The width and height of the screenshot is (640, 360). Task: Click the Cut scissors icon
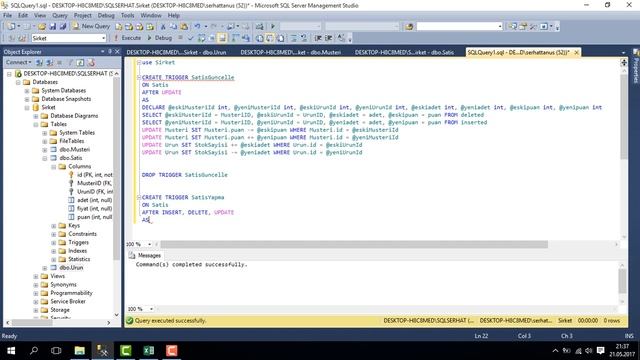[163, 27]
